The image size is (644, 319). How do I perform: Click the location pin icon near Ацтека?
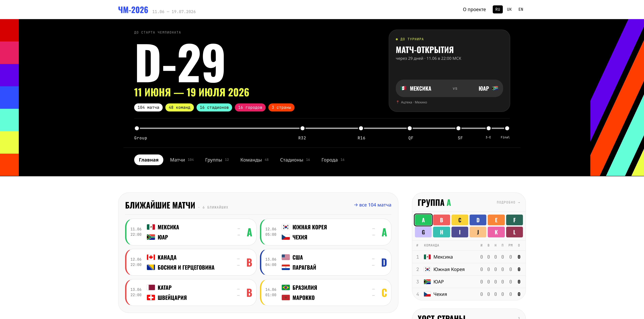tap(397, 102)
